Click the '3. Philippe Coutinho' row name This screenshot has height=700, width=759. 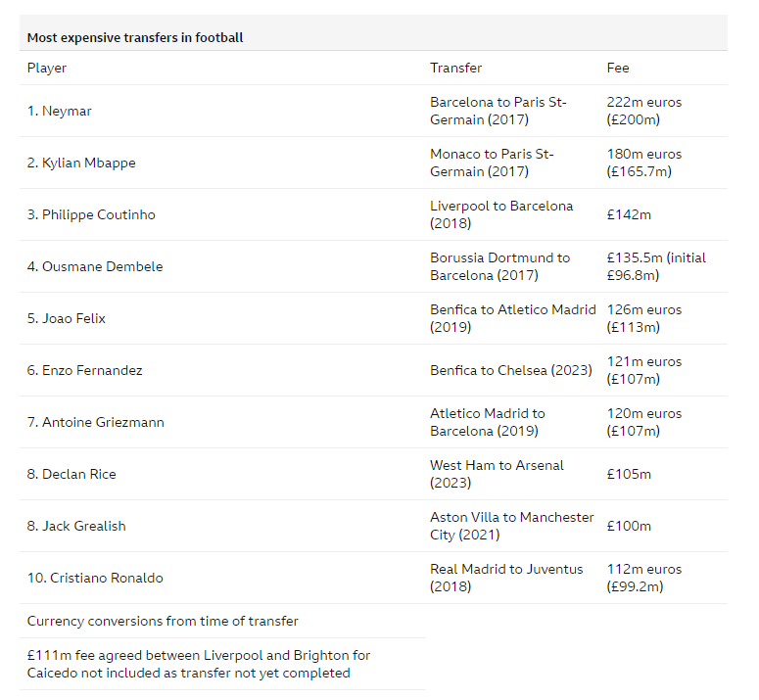point(91,214)
